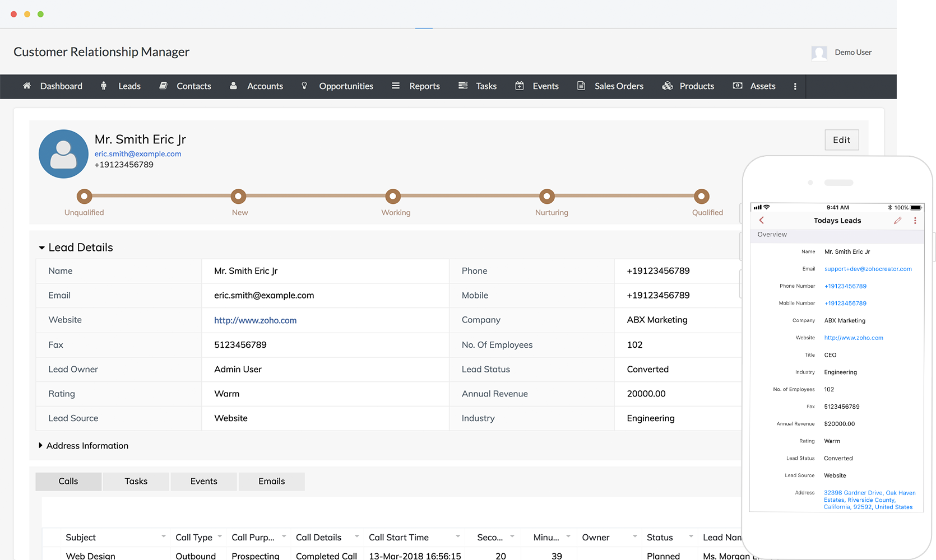Expand the Address Information section
The width and height of the screenshot is (936, 560).
tap(40, 446)
